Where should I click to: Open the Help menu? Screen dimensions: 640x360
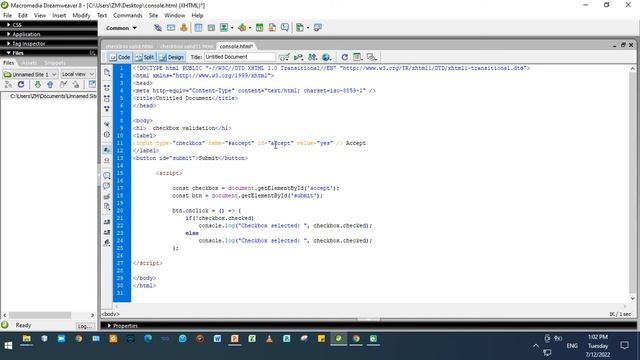coord(197,16)
